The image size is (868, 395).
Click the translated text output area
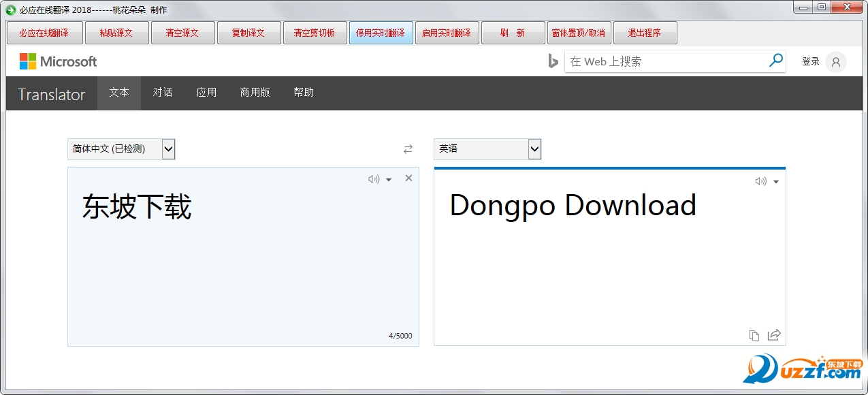click(x=609, y=257)
